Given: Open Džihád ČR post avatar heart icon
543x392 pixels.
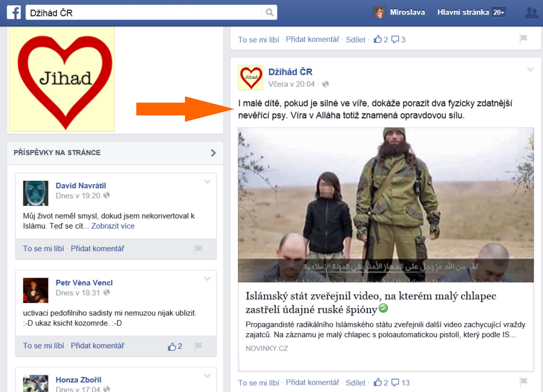Looking at the screenshot, I should [x=251, y=78].
